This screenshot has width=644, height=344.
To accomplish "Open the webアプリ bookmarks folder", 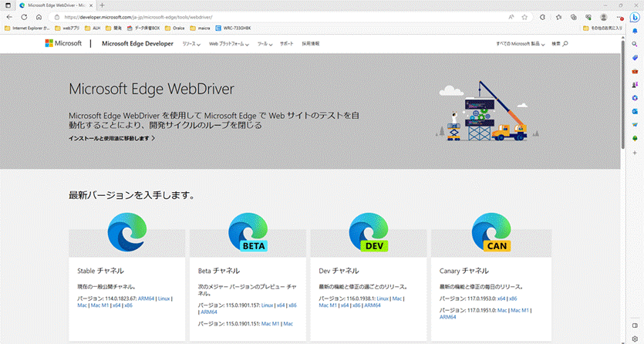I will (67, 29).
